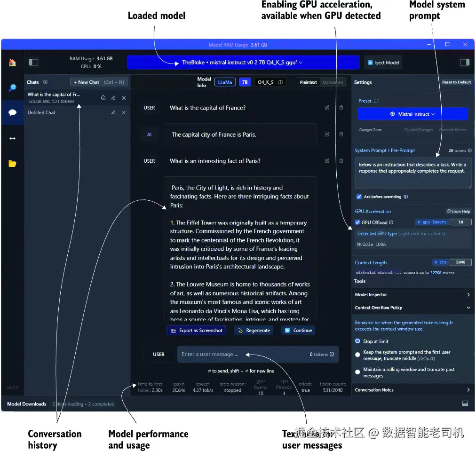
Task: Click the 7B model info tag
Action: click(245, 82)
